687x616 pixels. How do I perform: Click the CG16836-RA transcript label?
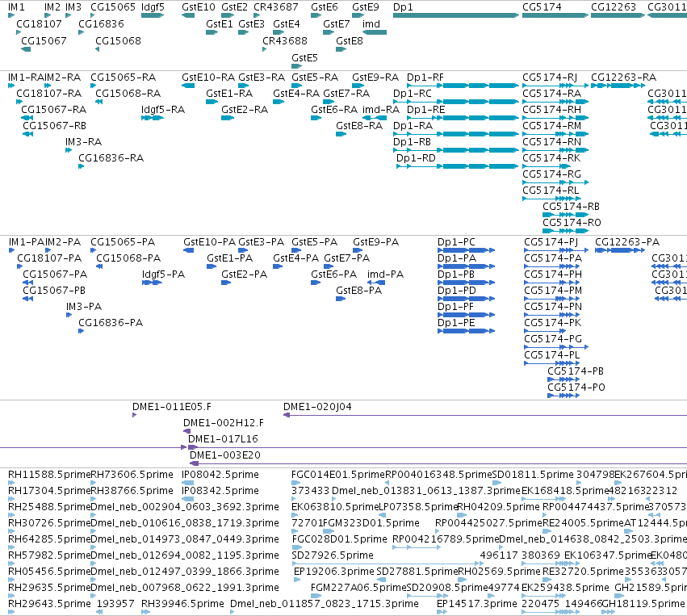(111, 157)
